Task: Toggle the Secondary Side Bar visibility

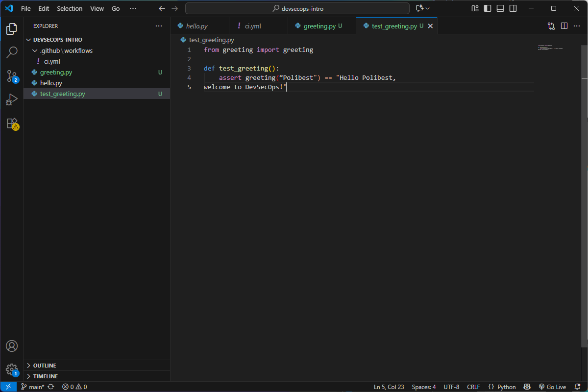Action: (513, 8)
